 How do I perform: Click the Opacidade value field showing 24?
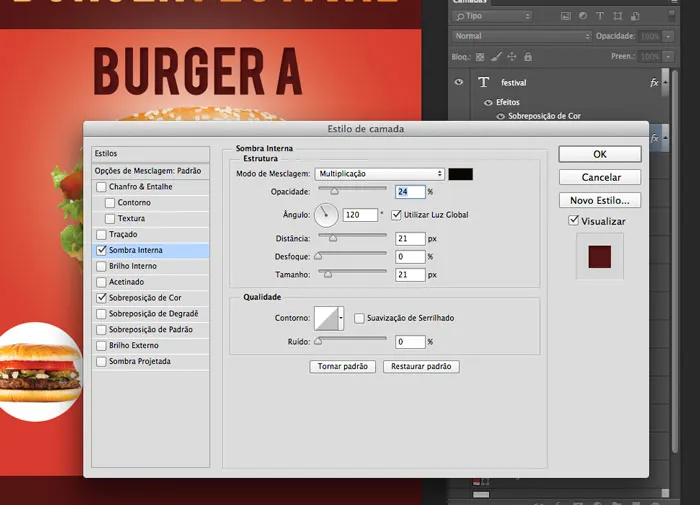(410, 192)
